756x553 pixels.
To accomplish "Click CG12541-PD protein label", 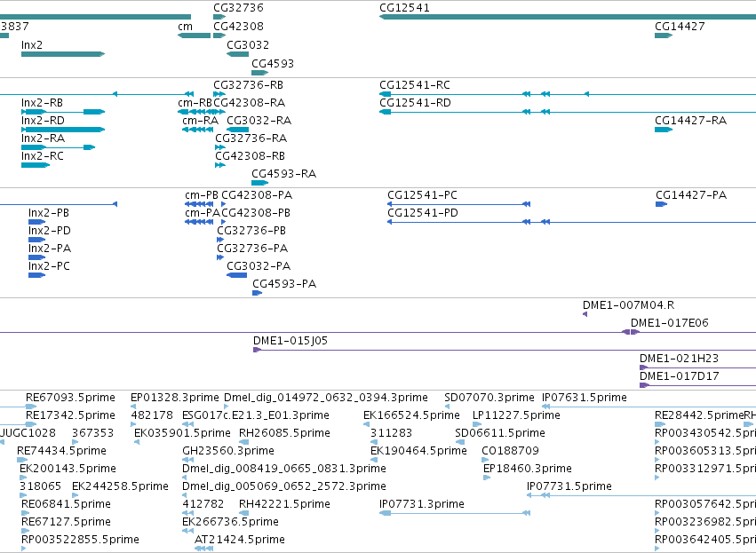I will pyautogui.click(x=423, y=213).
